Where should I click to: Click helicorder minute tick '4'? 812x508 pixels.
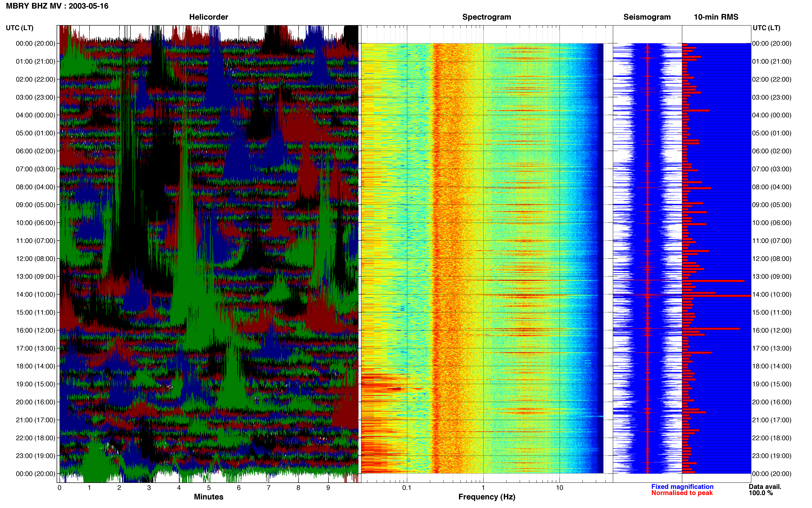(x=179, y=488)
